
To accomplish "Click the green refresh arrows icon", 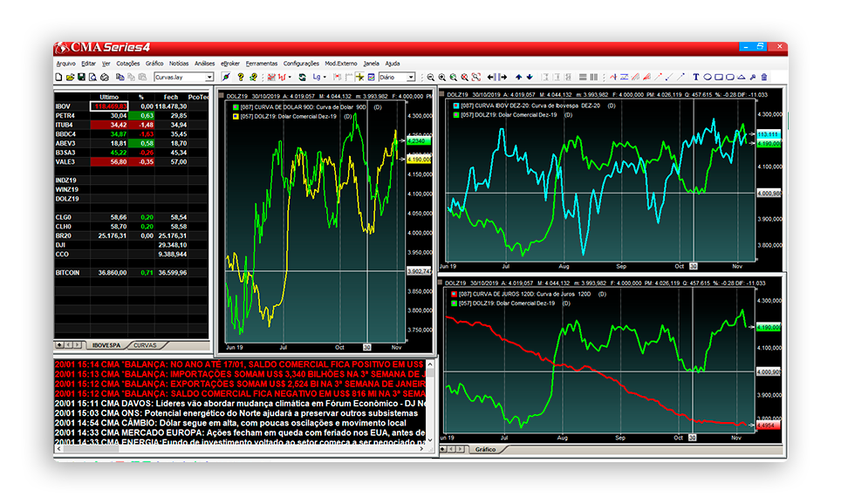I will 303,78.
